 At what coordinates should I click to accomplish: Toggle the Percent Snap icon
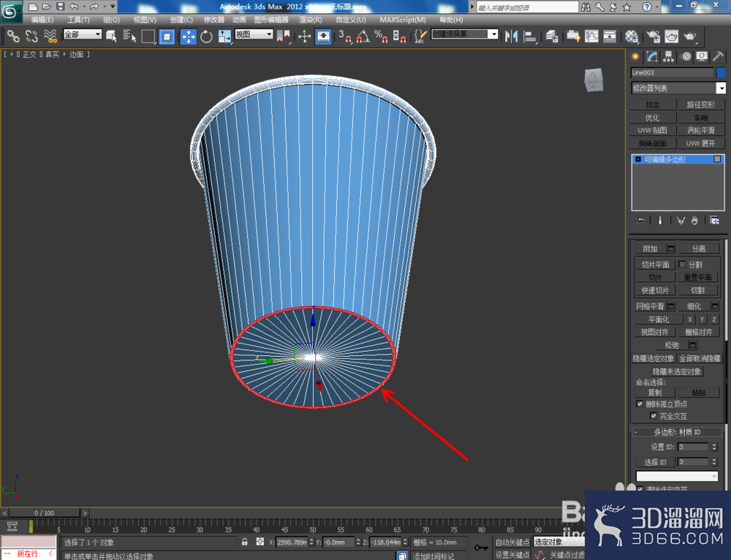(x=381, y=36)
